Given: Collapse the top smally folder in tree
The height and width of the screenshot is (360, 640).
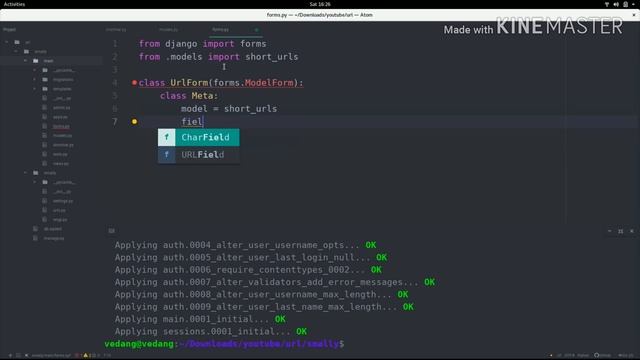Looking at the screenshot, I should 16,51.
